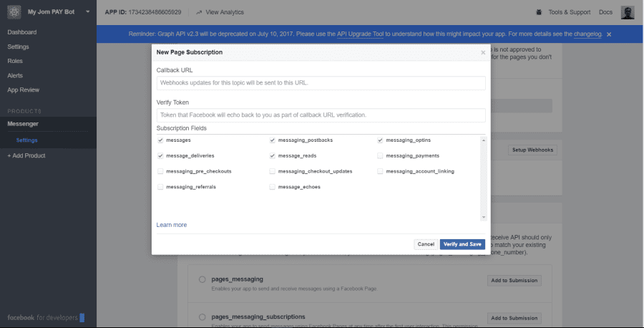Enable messaging_pre_checkouts checkbox
The image size is (644, 328).
160,171
